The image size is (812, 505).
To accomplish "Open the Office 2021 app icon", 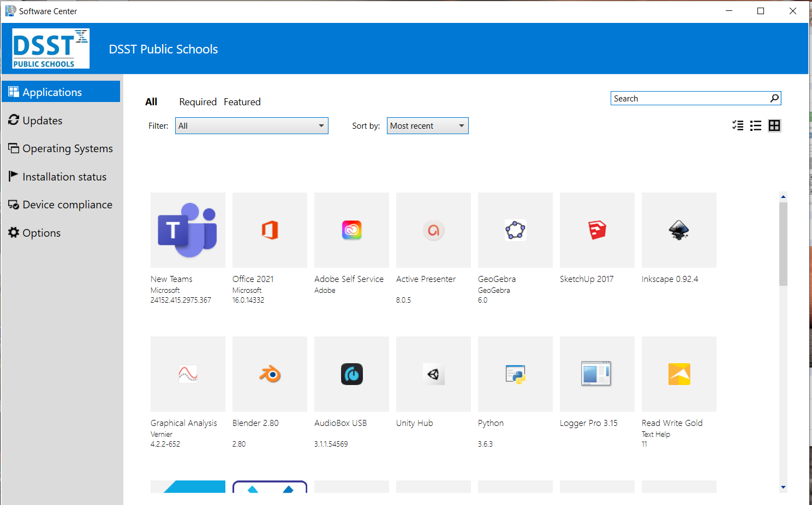I will point(270,230).
